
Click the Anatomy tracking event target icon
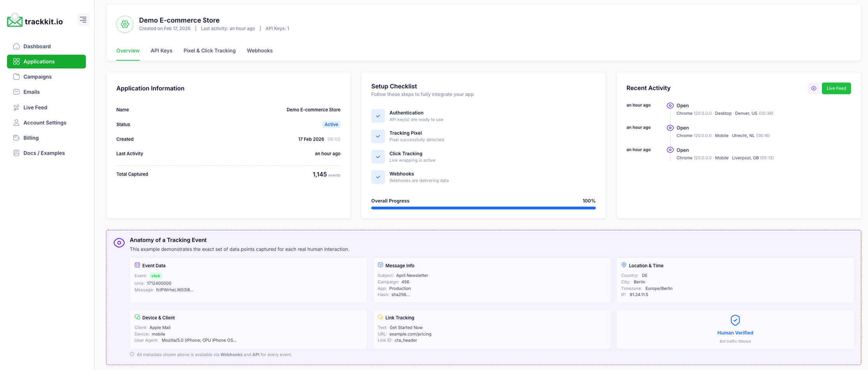pyautogui.click(x=119, y=242)
